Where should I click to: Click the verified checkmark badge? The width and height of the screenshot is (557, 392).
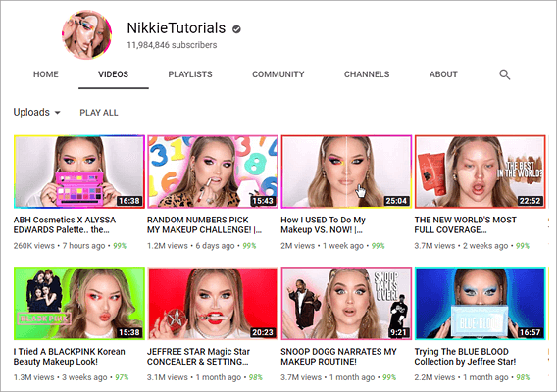pyautogui.click(x=236, y=29)
